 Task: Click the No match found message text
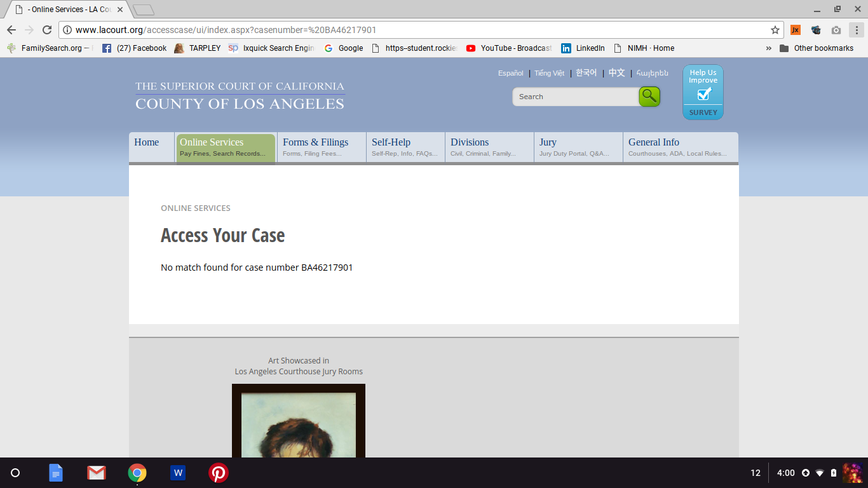pos(257,268)
